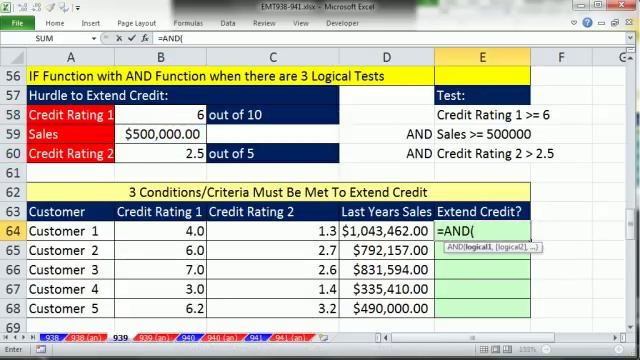This screenshot has height=360, width=640.
Task: Select column E header
Action: click(482, 57)
